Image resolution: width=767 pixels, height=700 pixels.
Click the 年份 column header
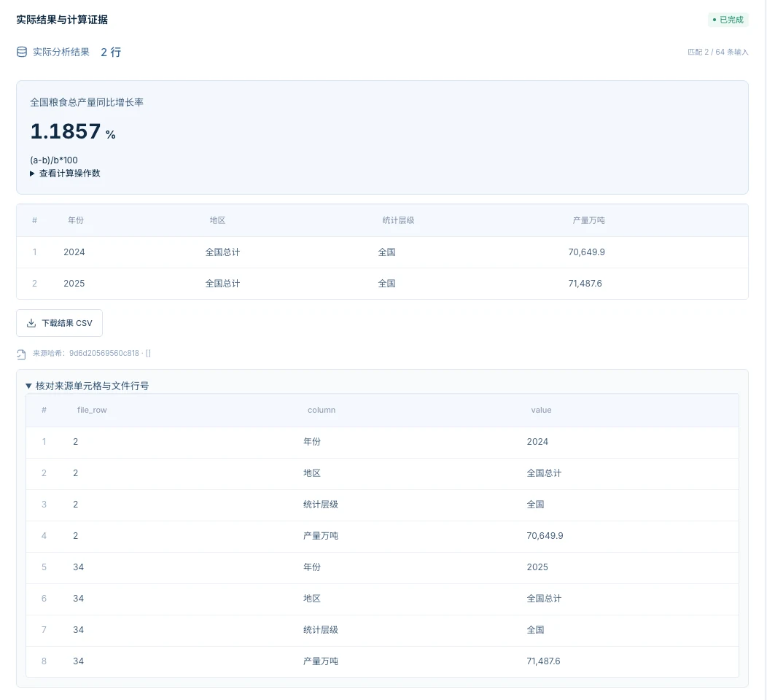76,220
